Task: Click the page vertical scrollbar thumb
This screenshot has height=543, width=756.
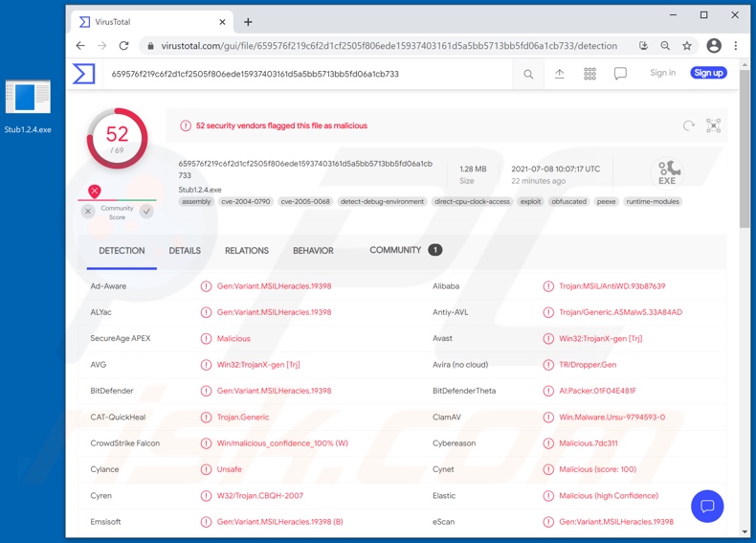Action: tap(745, 148)
